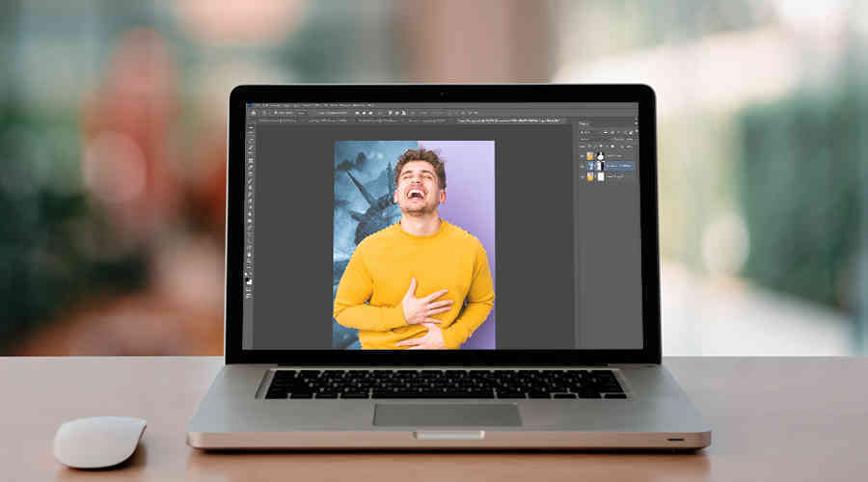Hide the top layer using its eye icon

tap(582, 154)
